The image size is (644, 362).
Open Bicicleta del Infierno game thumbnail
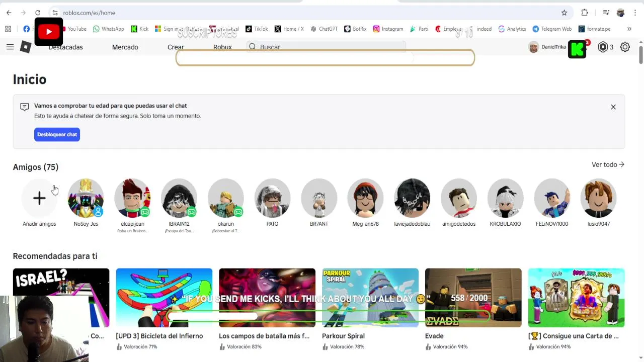point(164,298)
